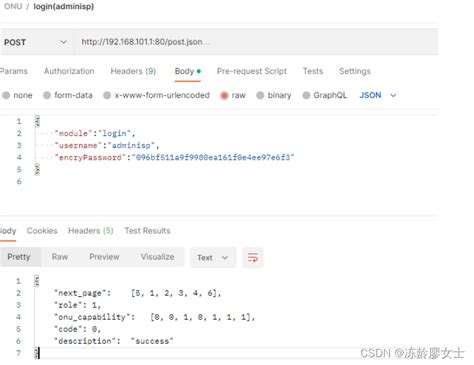Pick the binary body radio option
474x365 pixels.
[260, 95]
